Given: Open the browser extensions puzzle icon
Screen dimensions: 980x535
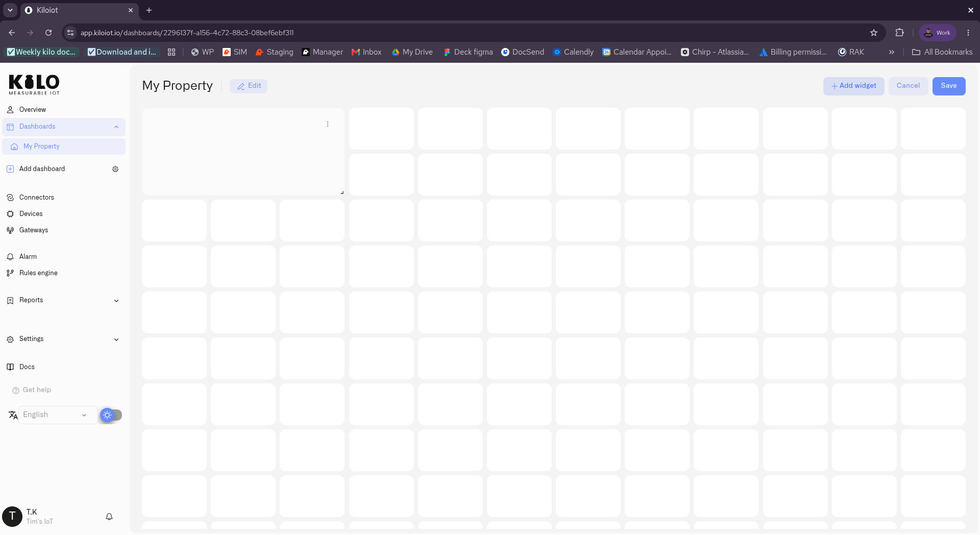Looking at the screenshot, I should click(x=899, y=33).
